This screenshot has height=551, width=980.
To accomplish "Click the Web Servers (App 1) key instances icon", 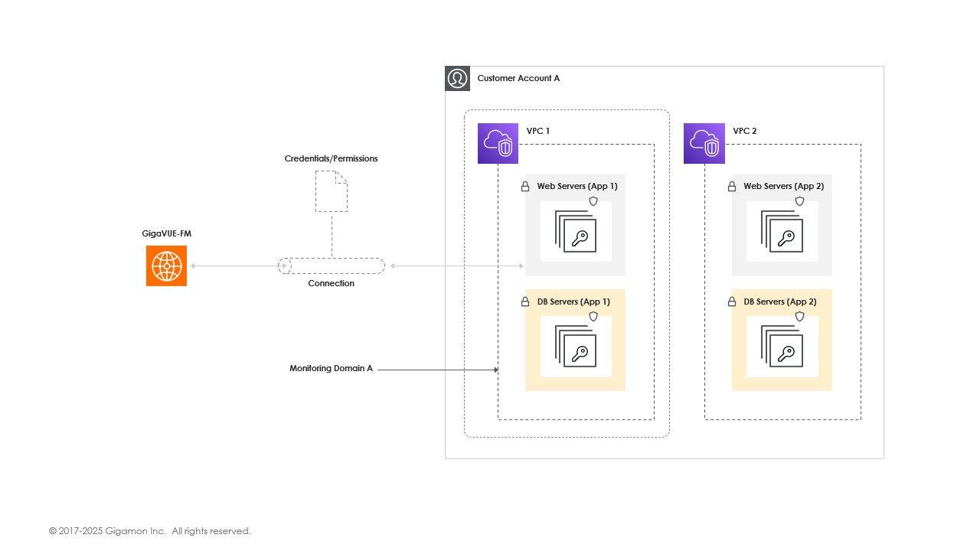I will click(576, 231).
